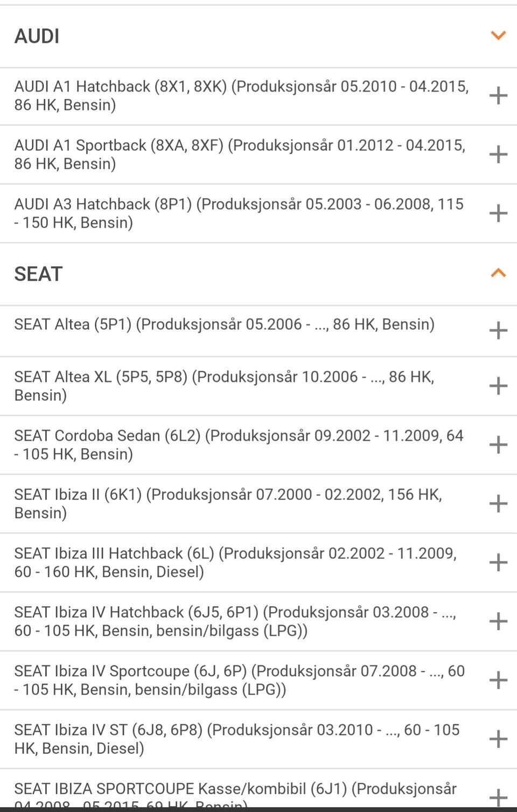Select the AUDI brand header
The height and width of the screenshot is (812, 517).
pyautogui.click(x=37, y=37)
